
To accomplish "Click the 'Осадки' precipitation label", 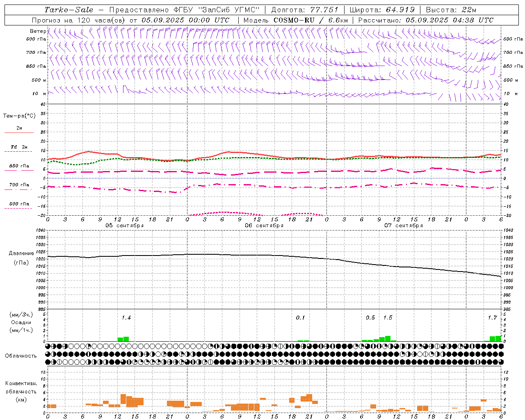I will coord(21,322).
